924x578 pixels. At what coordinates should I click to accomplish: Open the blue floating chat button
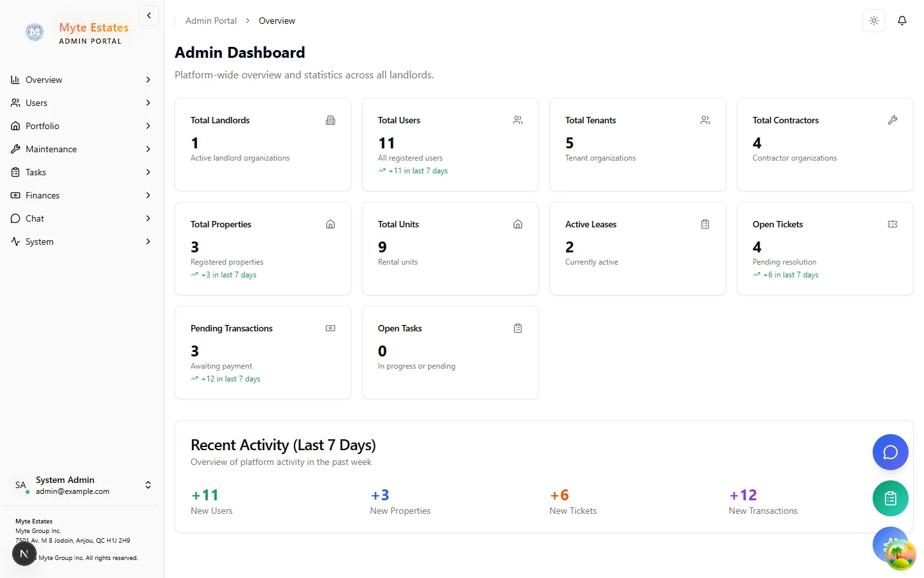[x=891, y=452]
